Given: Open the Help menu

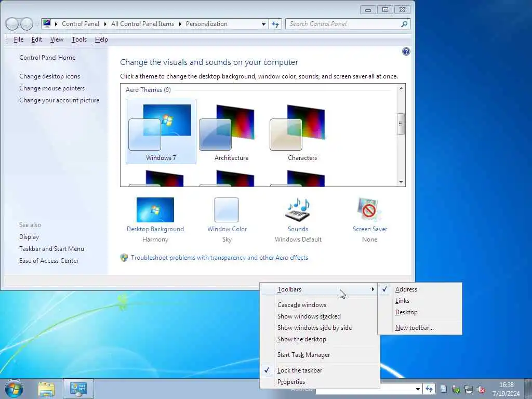Looking at the screenshot, I should coord(101,39).
